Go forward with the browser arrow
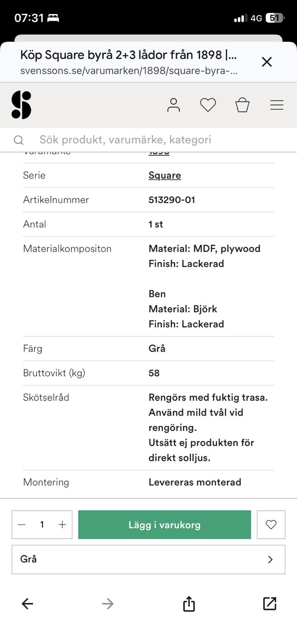Screen dimensions: 297x644 [x=108, y=604]
